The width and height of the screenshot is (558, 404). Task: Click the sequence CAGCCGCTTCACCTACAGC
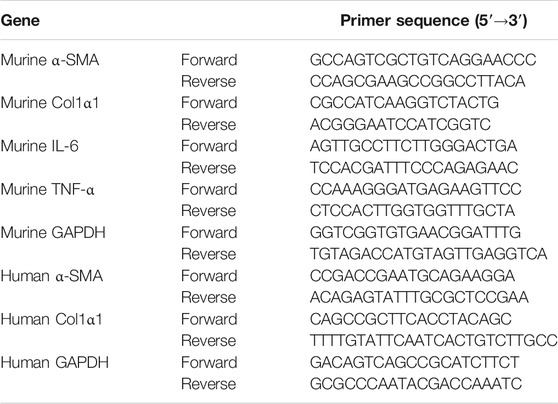click(x=411, y=319)
